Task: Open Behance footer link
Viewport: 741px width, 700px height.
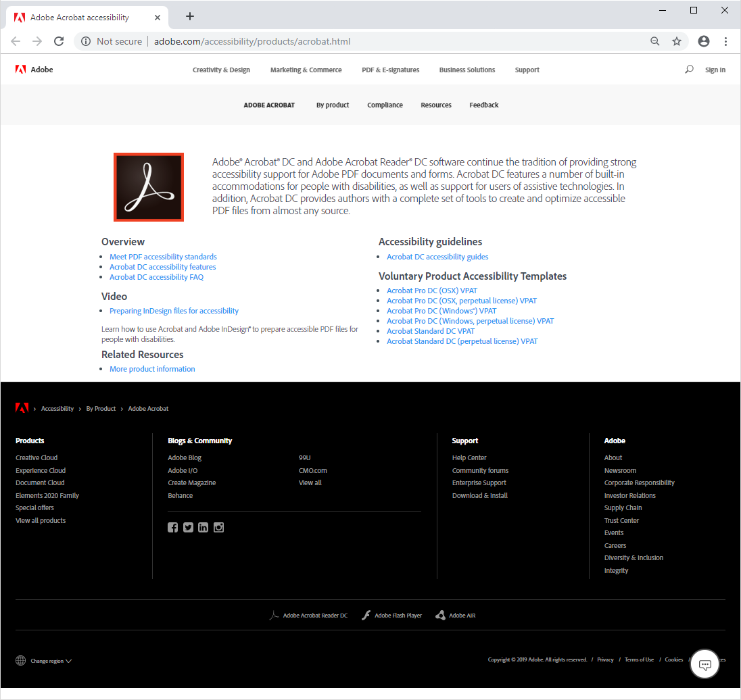Action: (180, 495)
